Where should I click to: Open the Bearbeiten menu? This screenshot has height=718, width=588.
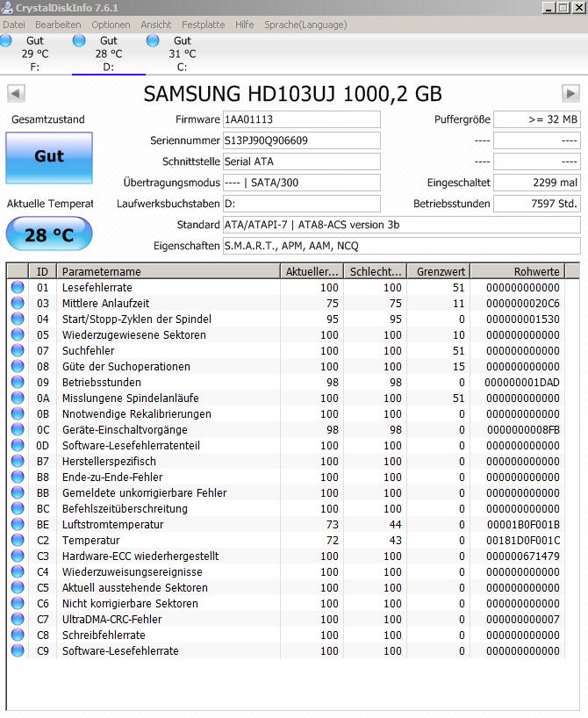(x=58, y=25)
